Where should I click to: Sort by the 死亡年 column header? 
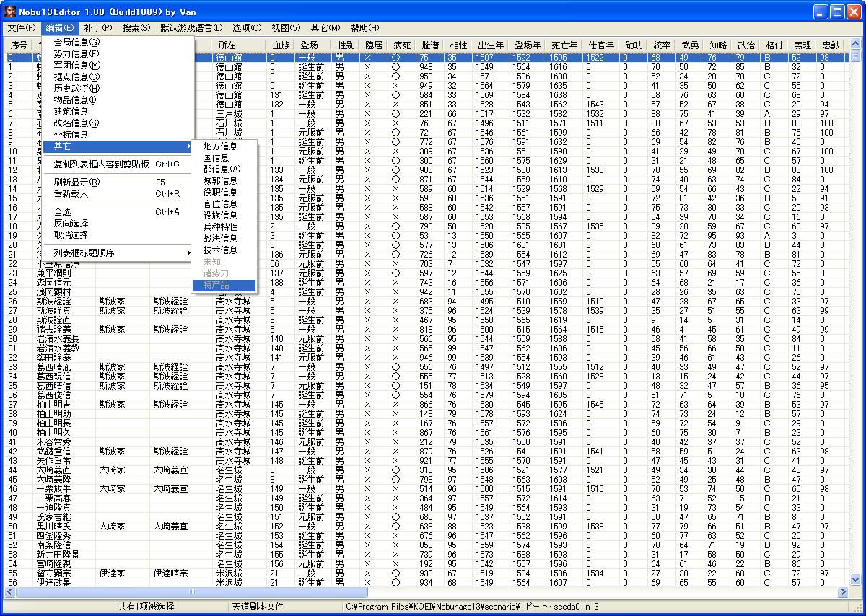point(565,45)
